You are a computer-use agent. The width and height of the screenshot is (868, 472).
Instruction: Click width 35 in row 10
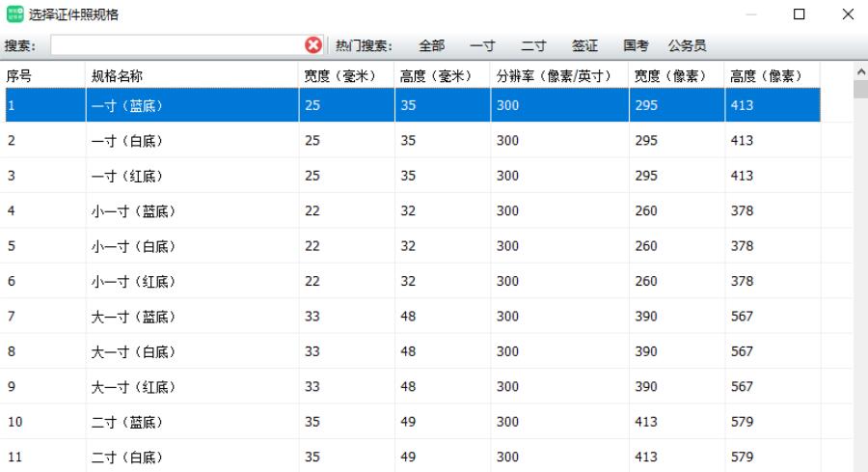312,422
